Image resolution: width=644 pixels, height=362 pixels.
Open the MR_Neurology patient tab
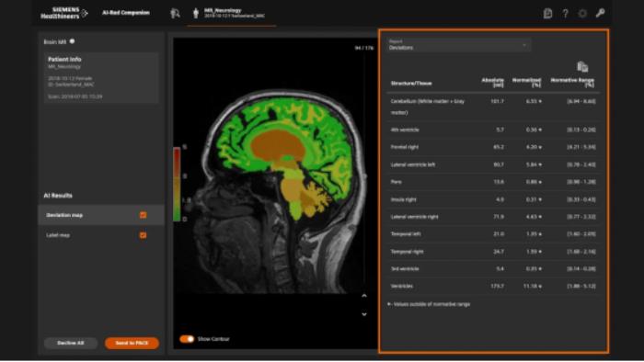click(x=231, y=14)
